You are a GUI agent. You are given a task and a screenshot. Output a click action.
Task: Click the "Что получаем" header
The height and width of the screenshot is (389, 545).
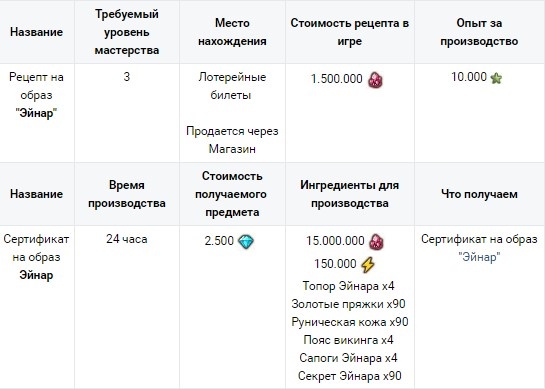[479, 194]
